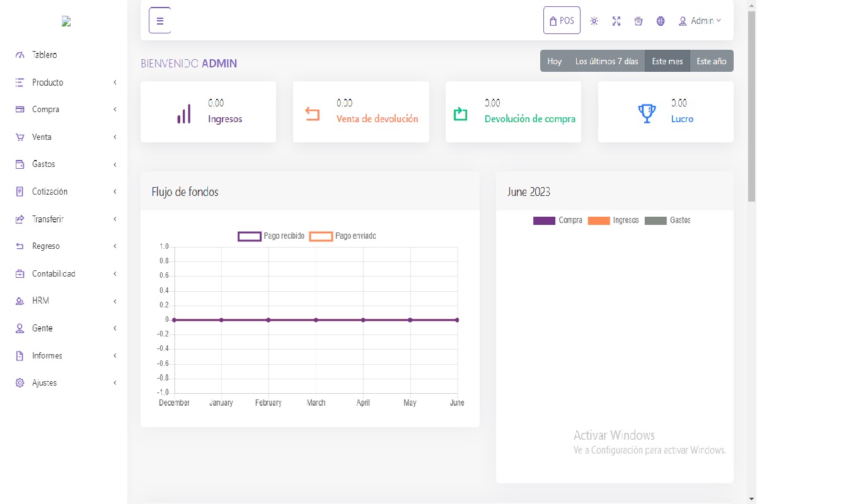Image resolution: width=861 pixels, height=504 pixels.
Task: Open the cash register icon in header
Action: coord(639,21)
